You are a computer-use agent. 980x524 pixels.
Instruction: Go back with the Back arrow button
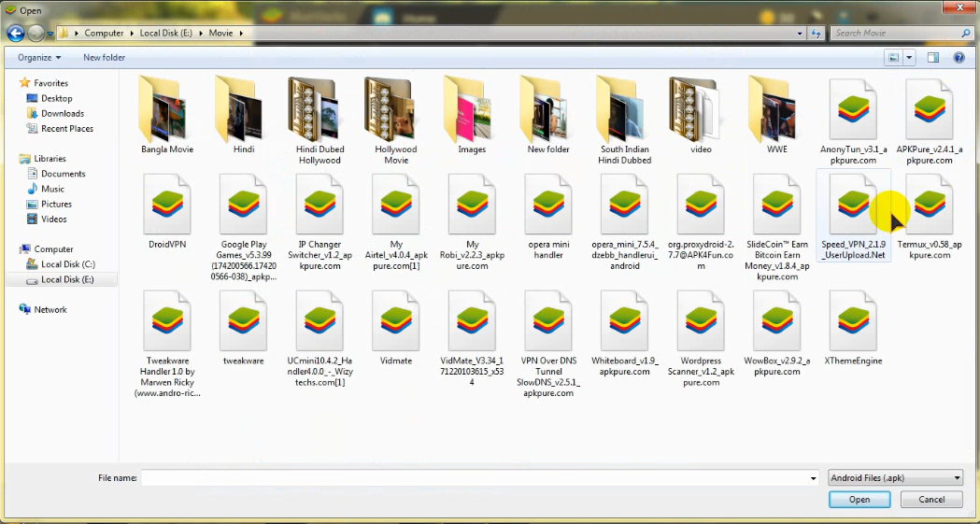click(16, 33)
